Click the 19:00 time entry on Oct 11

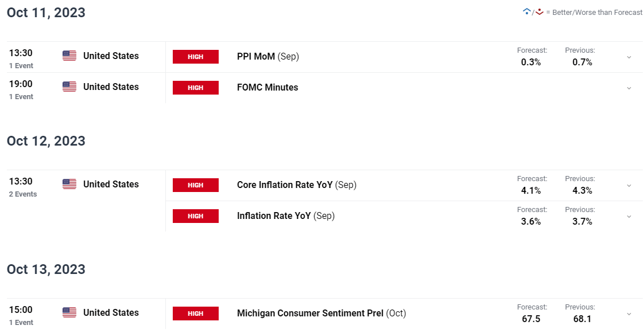21,84
